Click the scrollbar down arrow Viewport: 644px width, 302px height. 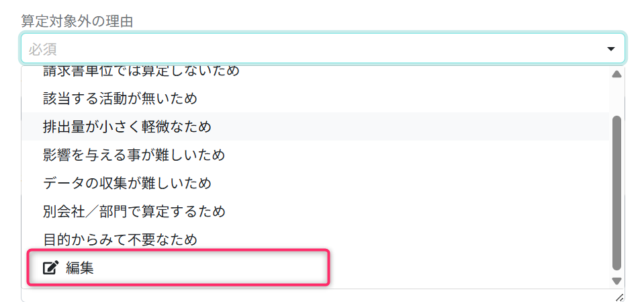pos(616,280)
